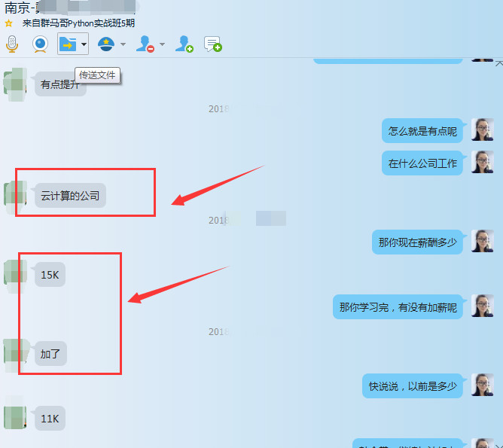Viewport: 503px width, 448px height.
Task: Click the 在什么公司工作 sent message
Action: click(422, 163)
